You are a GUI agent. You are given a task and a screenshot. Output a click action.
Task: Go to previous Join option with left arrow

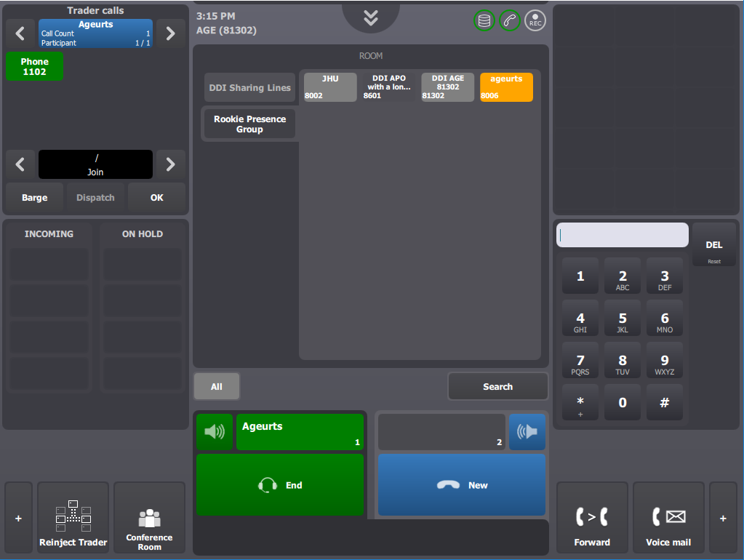[20, 164]
